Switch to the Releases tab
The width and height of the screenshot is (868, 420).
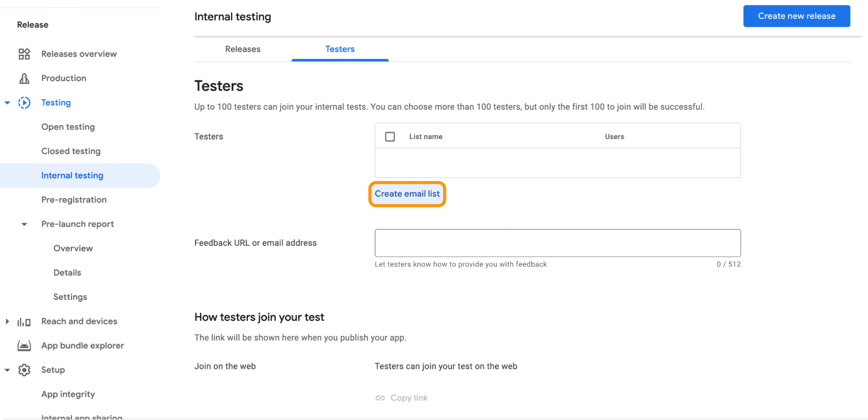[242, 49]
